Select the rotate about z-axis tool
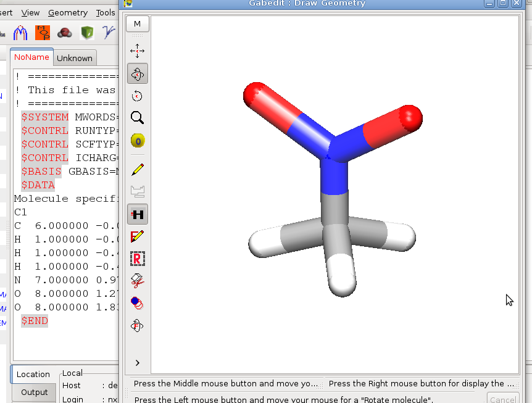 click(x=137, y=96)
